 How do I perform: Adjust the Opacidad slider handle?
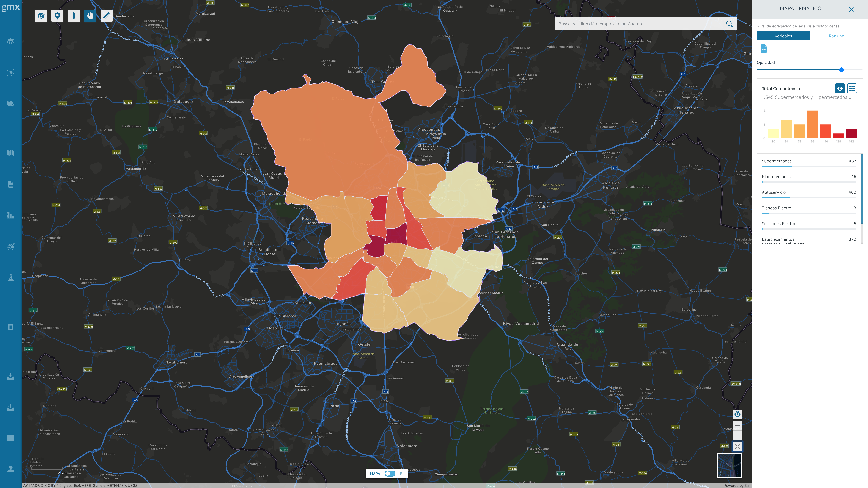tap(841, 70)
